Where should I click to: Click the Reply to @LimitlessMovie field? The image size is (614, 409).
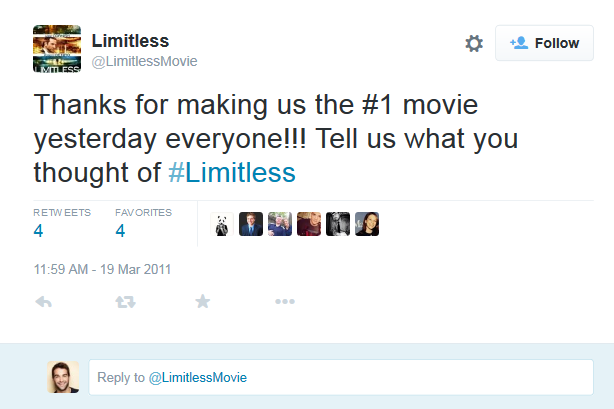click(x=341, y=377)
